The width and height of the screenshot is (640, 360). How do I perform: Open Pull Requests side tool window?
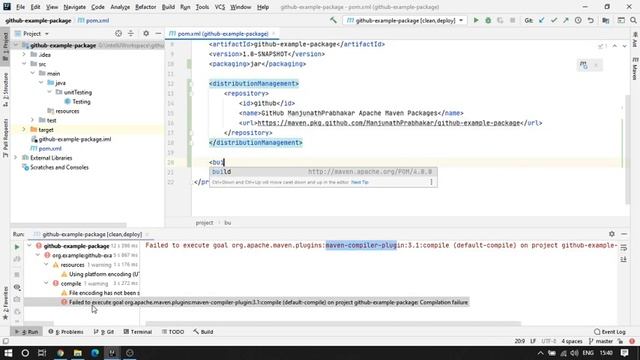5,138
